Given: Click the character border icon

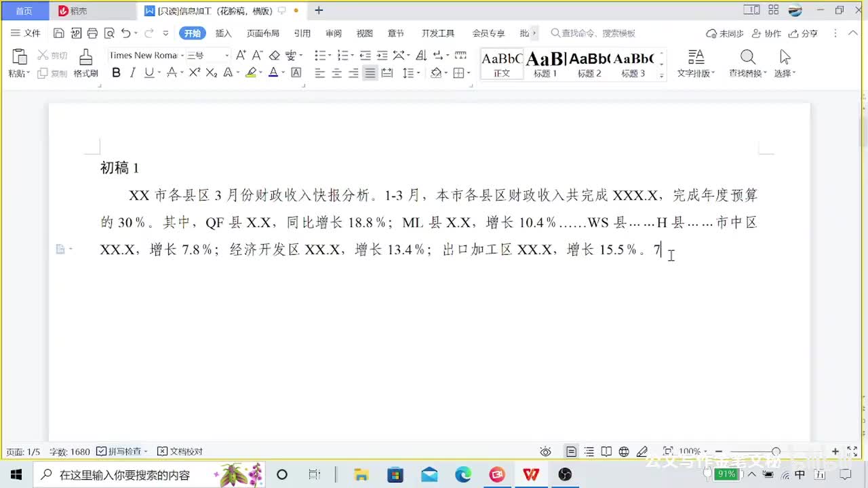Looking at the screenshot, I should pyautogui.click(x=296, y=73).
